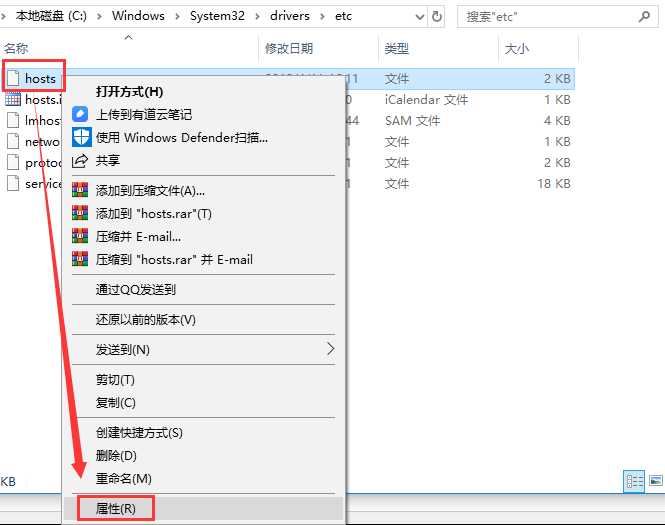
Task: Sort by 名称 column header
Action: point(16,48)
